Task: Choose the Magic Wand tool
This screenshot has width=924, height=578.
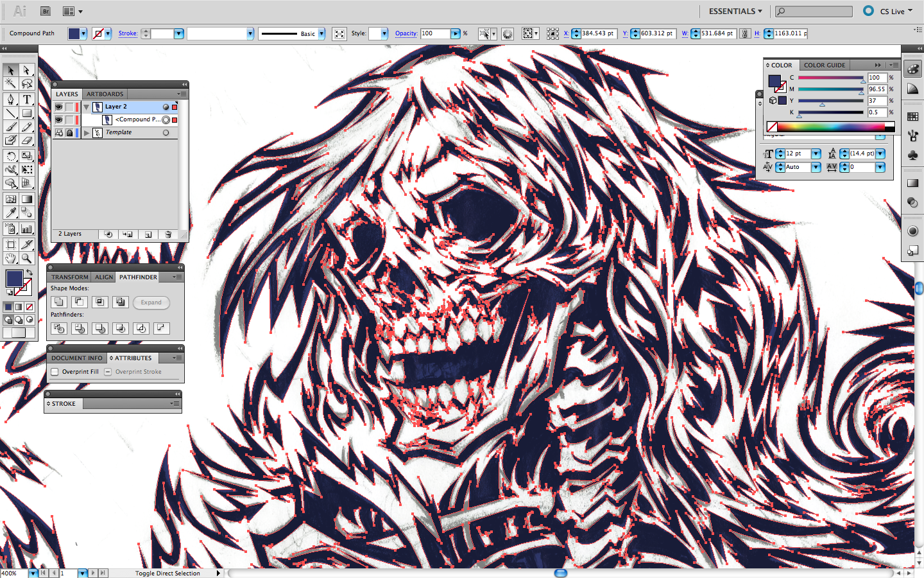Action: pyautogui.click(x=11, y=83)
